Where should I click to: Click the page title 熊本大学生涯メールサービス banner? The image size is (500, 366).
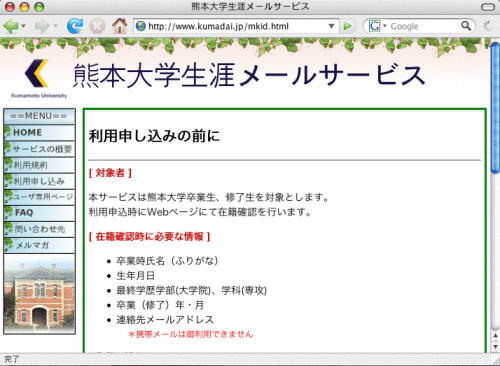pyautogui.click(x=249, y=75)
